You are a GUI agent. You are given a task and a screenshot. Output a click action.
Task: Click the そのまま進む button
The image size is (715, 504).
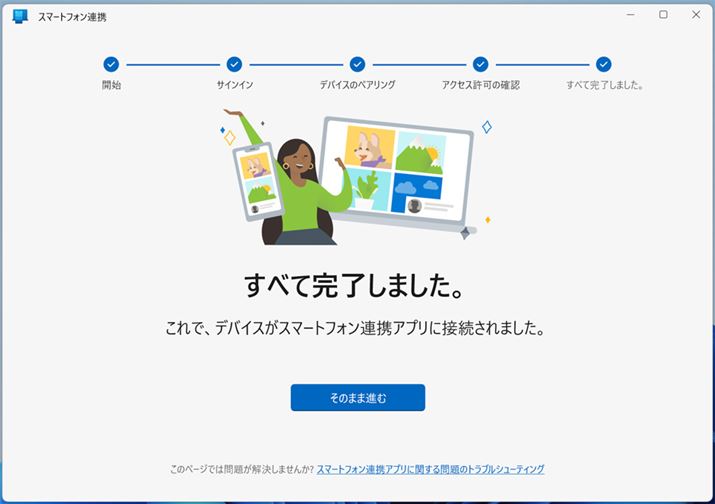point(358,398)
